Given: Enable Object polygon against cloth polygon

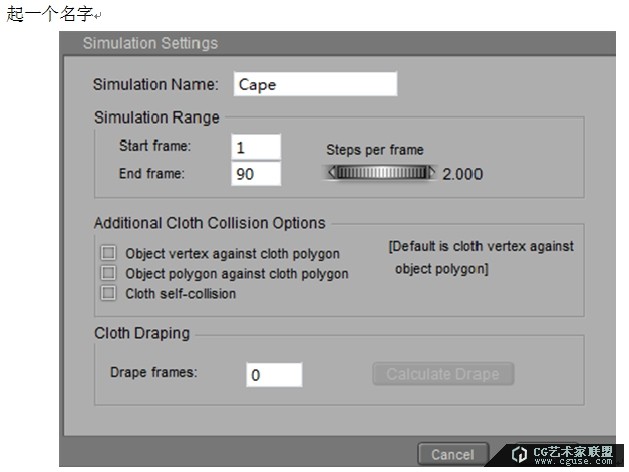Looking at the screenshot, I should [x=108, y=273].
